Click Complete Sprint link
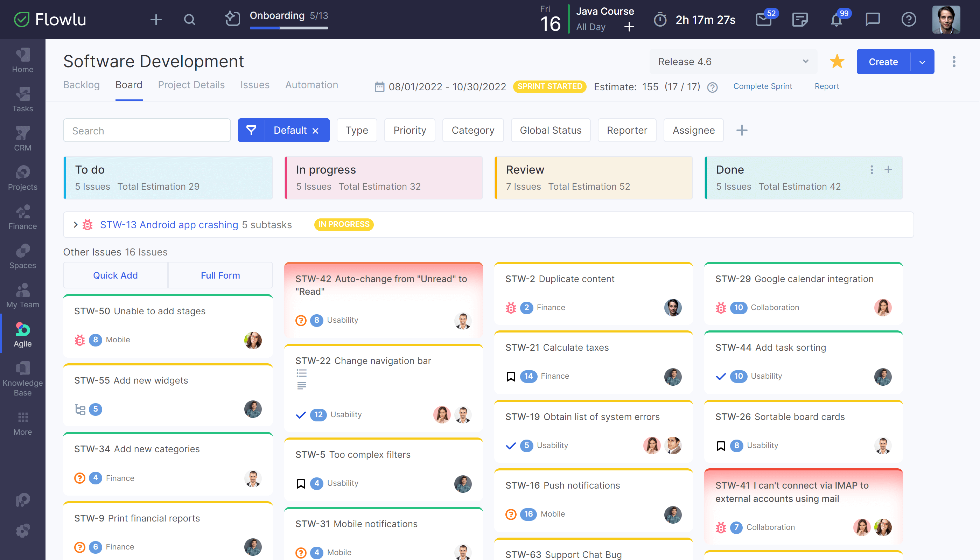 pyautogui.click(x=762, y=86)
